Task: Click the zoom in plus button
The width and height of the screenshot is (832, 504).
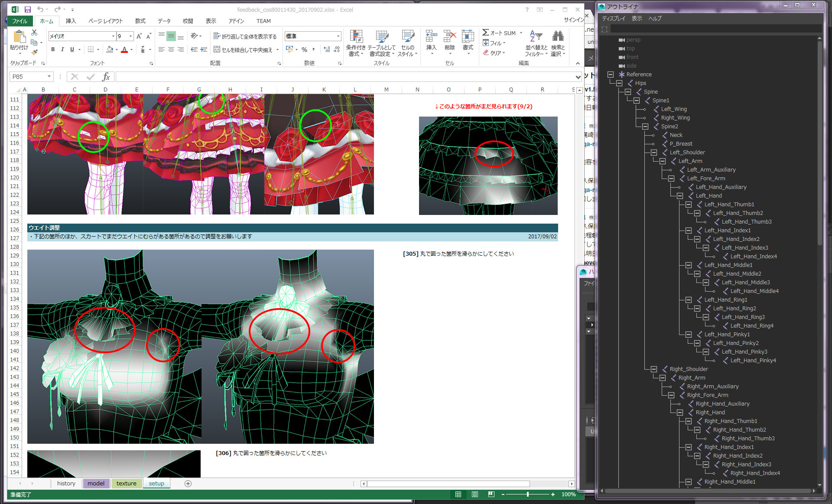Action: [x=553, y=494]
